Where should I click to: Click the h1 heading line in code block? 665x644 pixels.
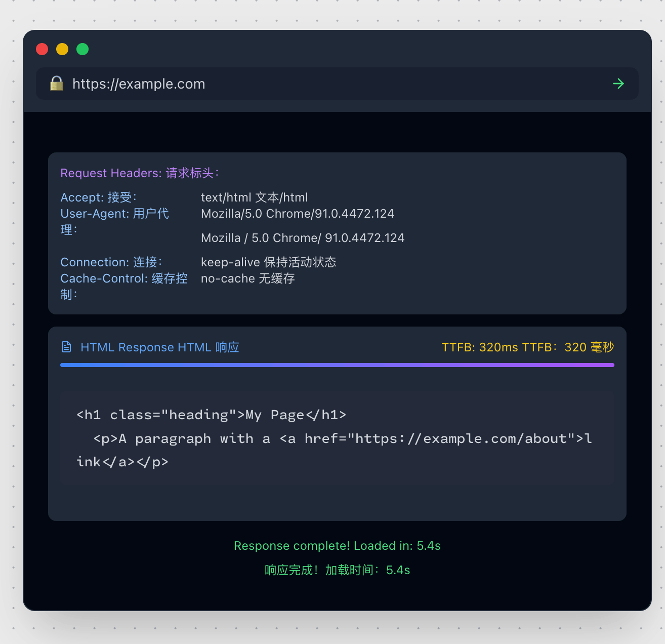211,415
